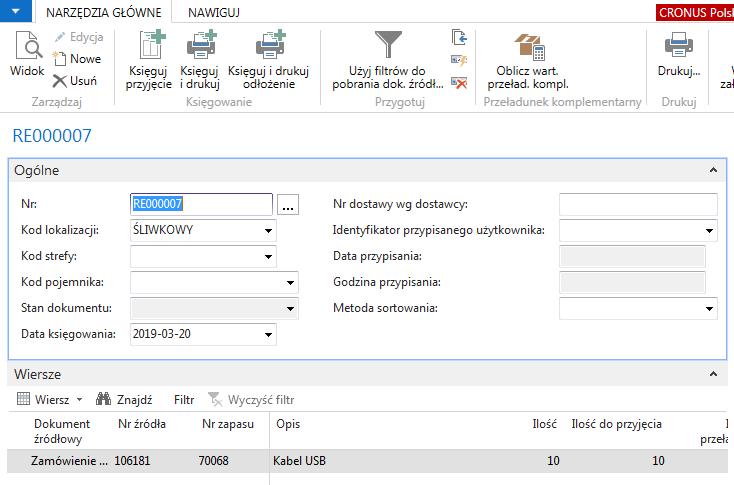Click item number 70068 cell
This screenshot has height=485, width=734.
tap(213, 461)
